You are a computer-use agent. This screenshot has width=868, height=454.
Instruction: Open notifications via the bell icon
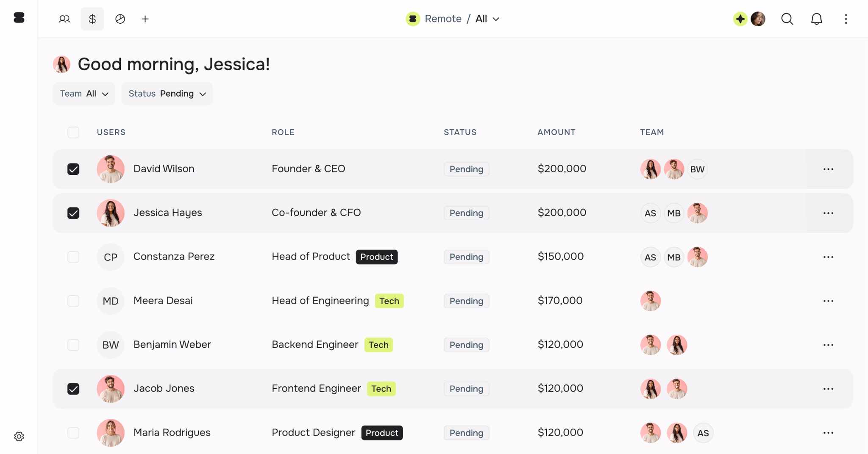coord(816,19)
